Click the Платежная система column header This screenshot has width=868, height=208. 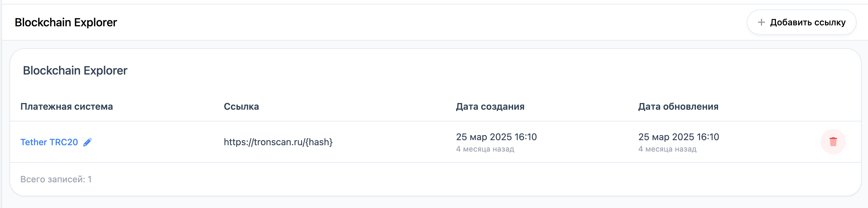(66, 107)
